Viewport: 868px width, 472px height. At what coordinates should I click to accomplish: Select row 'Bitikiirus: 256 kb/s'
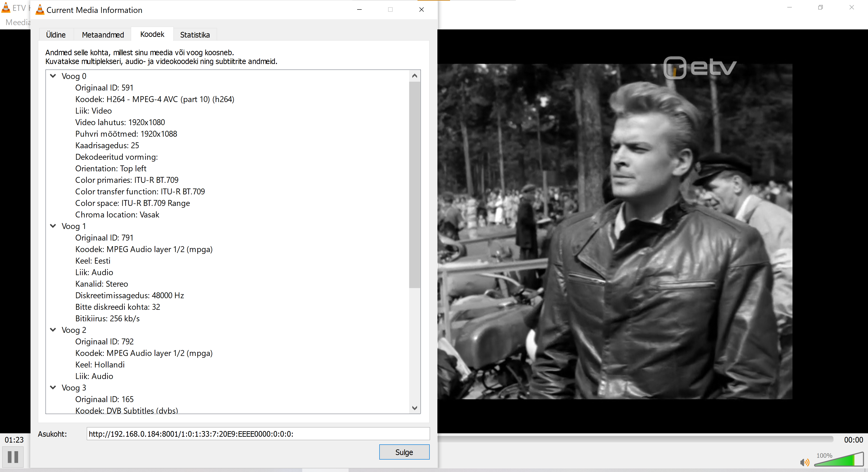107,319
